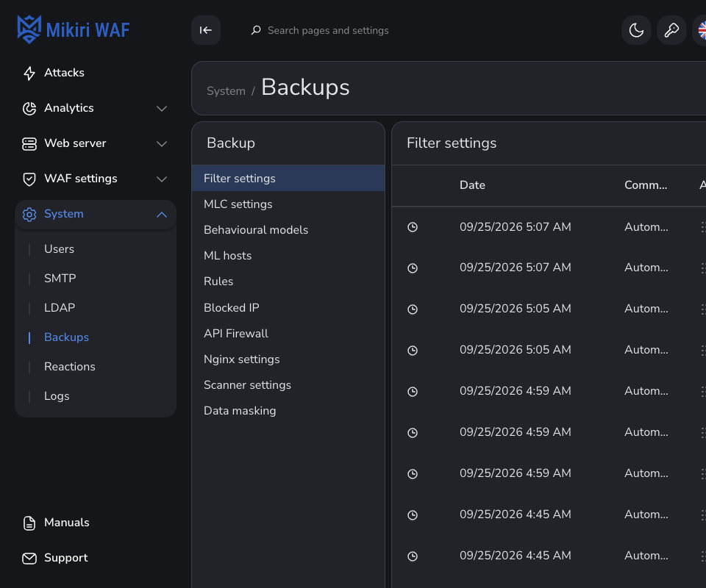Screen dimensions: 706x588
Task: Open the language flag selector
Action: (701, 30)
